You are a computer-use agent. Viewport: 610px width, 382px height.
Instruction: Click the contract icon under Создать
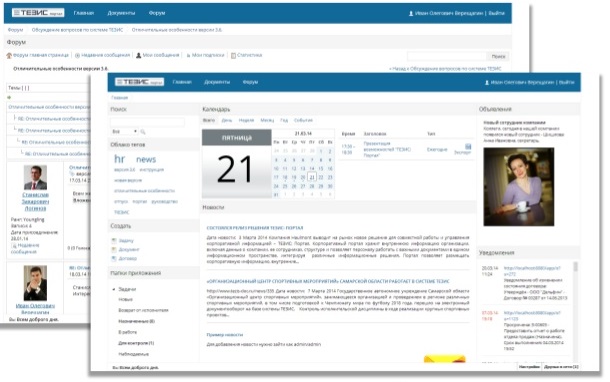tap(114, 259)
